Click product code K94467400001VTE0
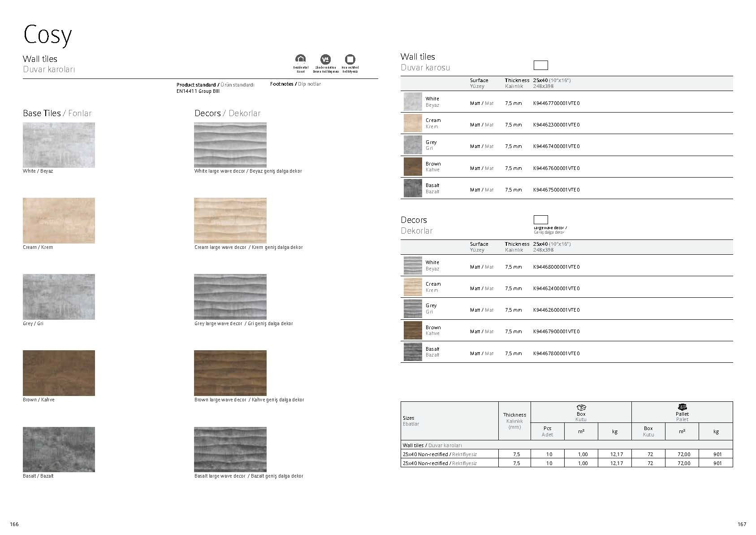The height and width of the screenshot is (535, 756). [556, 146]
